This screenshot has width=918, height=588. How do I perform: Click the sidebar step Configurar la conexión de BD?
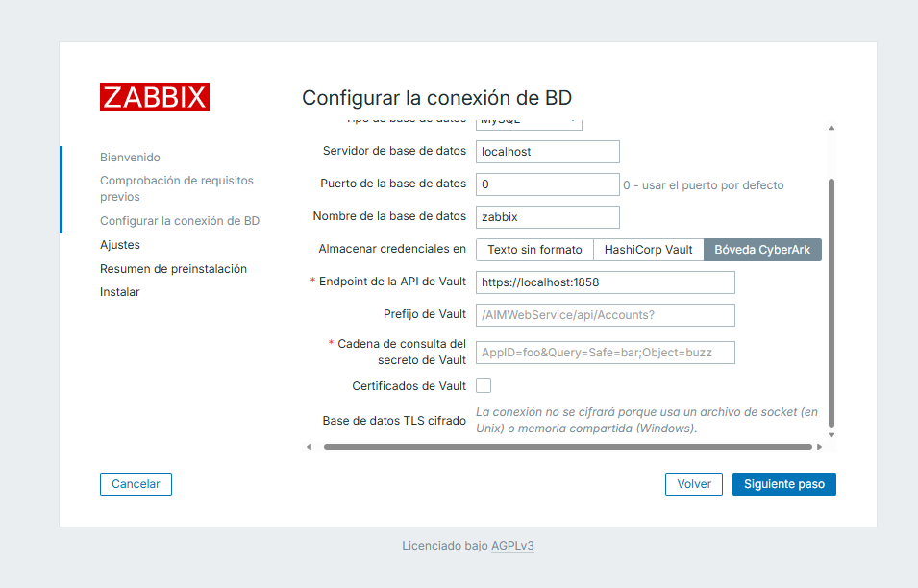180,221
